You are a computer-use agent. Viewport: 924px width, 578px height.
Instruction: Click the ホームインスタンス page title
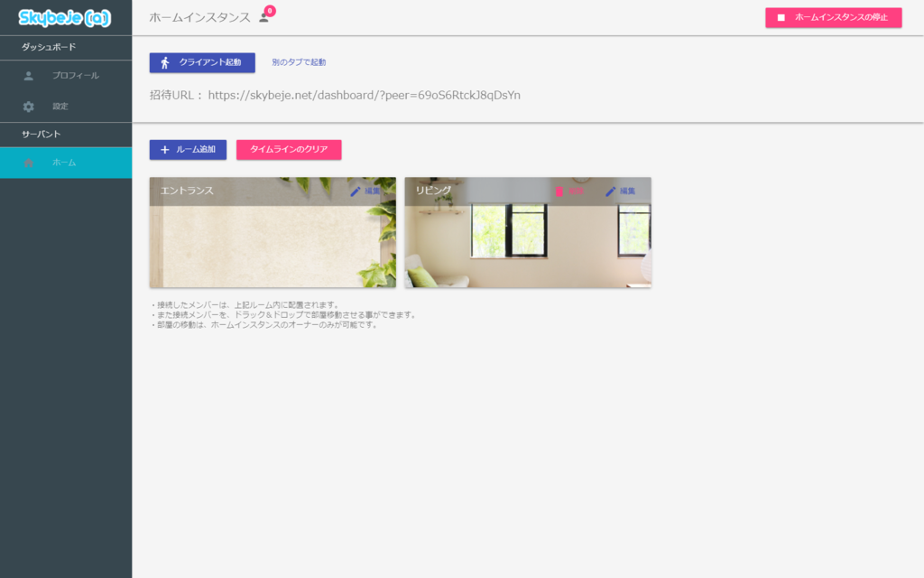[x=199, y=18]
